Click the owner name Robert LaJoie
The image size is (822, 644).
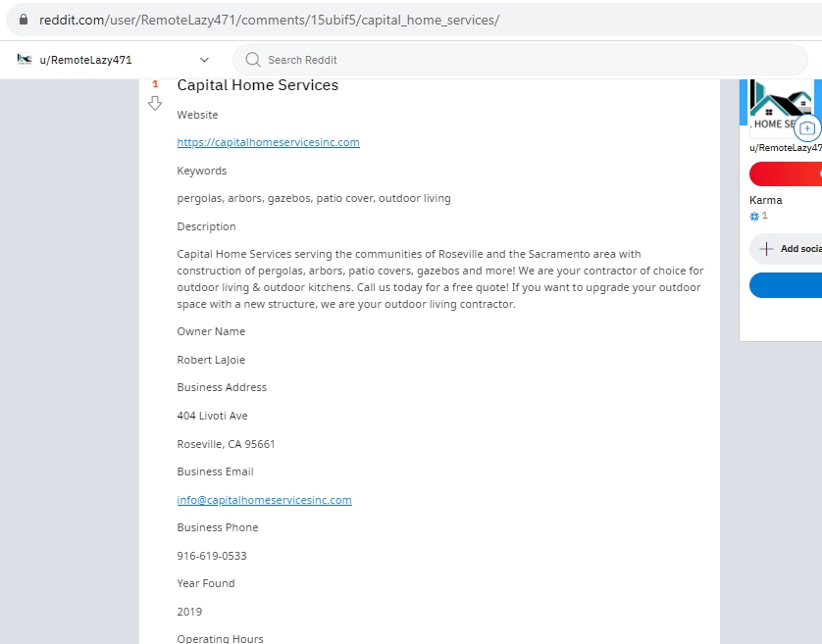point(211,360)
